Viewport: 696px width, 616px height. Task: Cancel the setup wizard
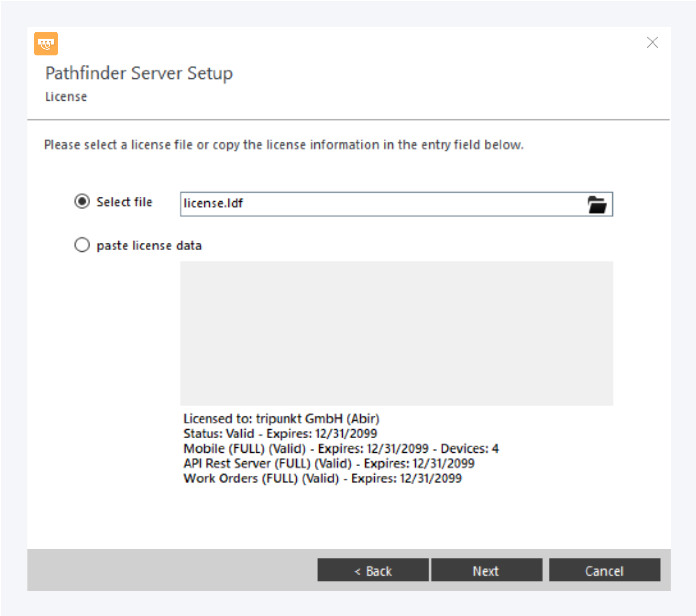point(604,571)
